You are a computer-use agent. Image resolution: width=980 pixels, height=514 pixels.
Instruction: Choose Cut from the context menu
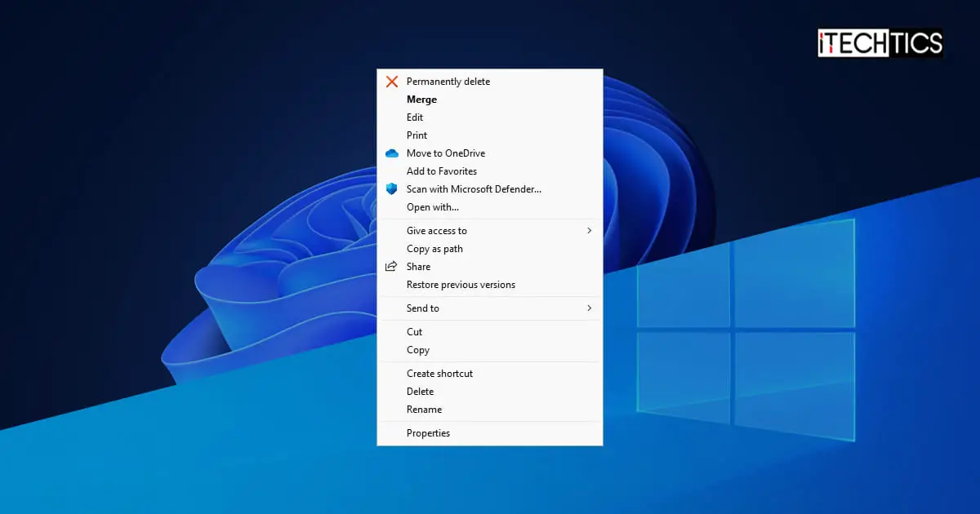(490, 332)
